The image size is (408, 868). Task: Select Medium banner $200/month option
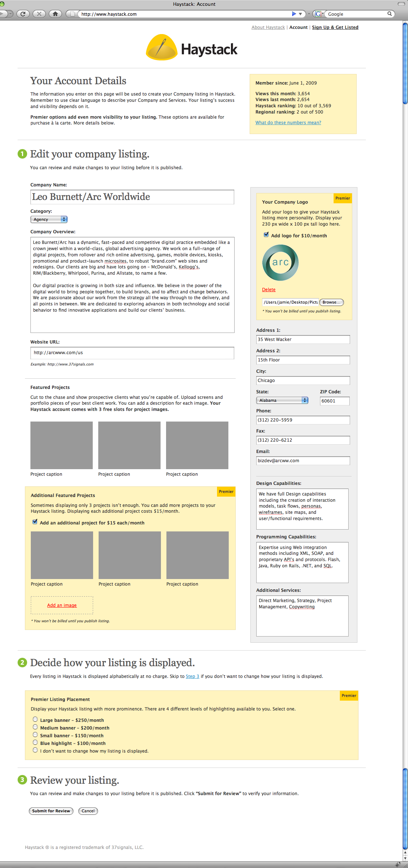click(x=35, y=727)
